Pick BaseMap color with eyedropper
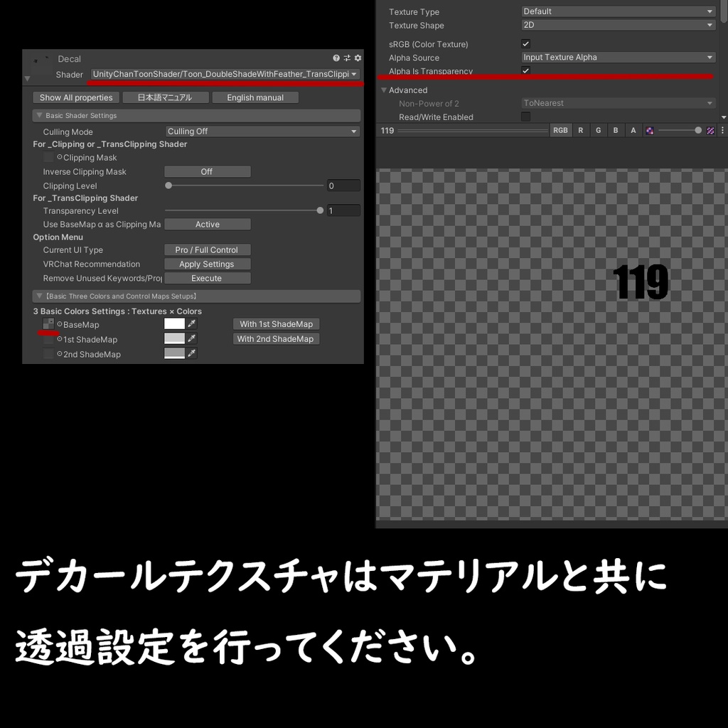The width and height of the screenshot is (728, 728). coord(192,323)
